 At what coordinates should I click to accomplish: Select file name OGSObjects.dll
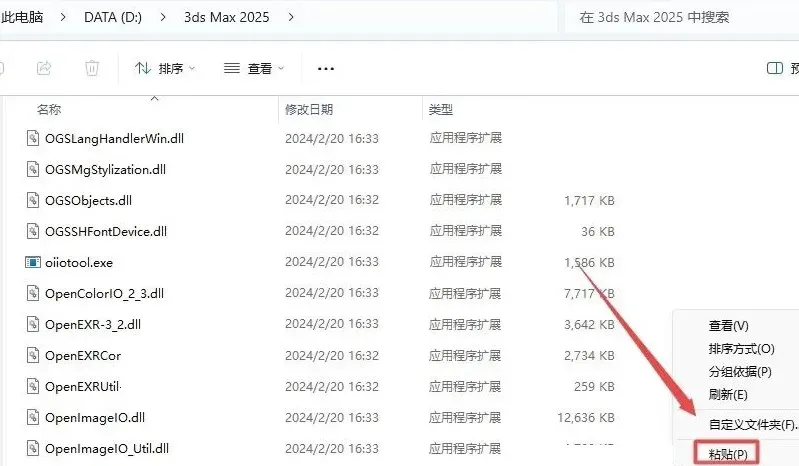click(x=88, y=201)
